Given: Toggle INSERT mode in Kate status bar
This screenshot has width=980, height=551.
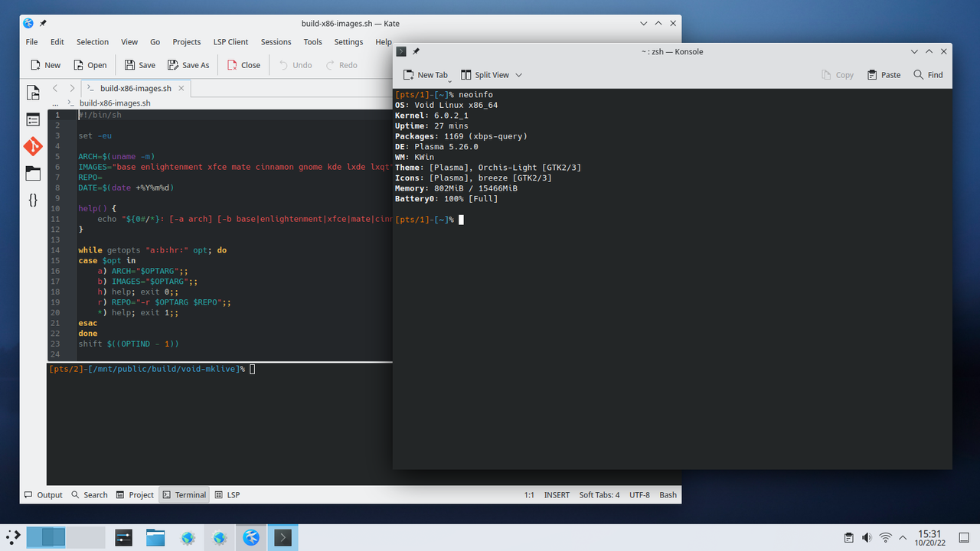Looking at the screenshot, I should [557, 495].
